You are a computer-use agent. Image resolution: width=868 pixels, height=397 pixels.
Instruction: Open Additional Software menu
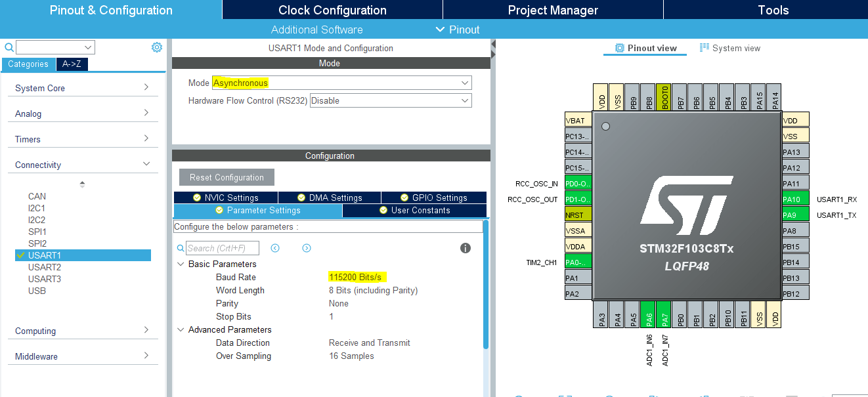point(316,30)
